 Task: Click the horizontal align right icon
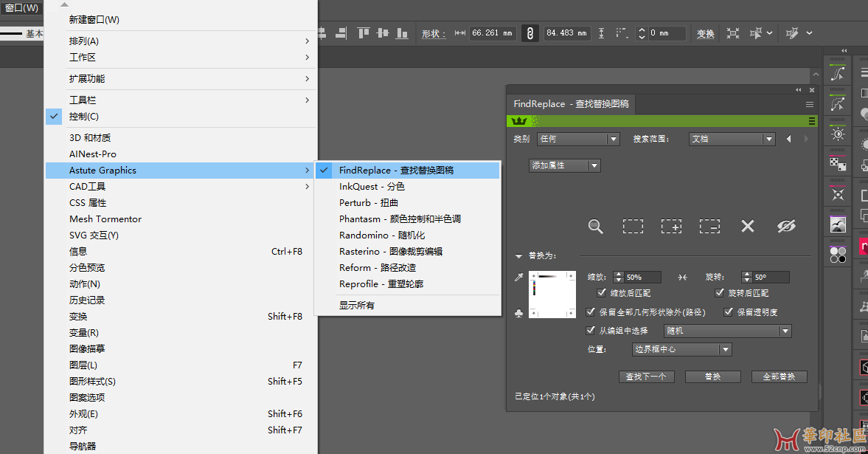(x=341, y=33)
